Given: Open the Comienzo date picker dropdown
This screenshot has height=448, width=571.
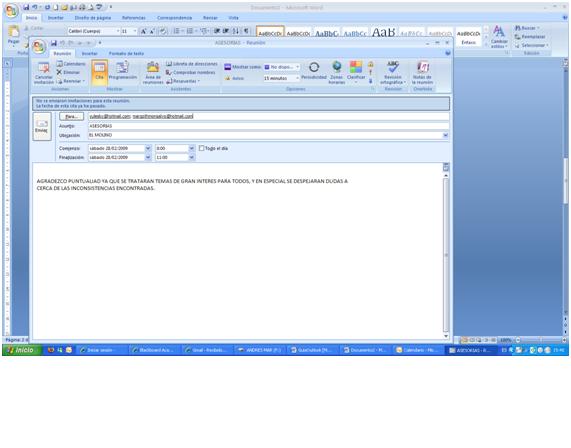Looking at the screenshot, I should point(148,148).
